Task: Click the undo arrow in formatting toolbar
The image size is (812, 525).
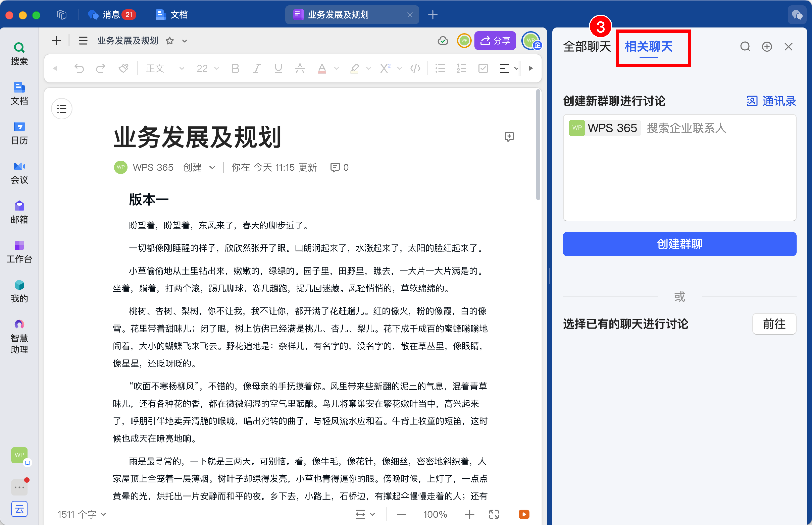Action: coord(79,69)
